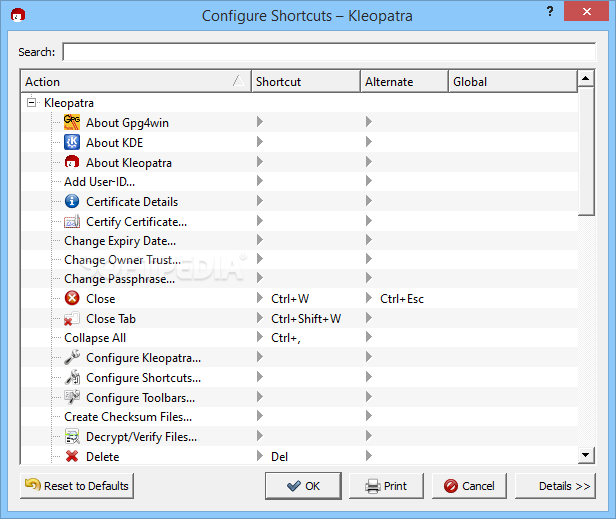This screenshot has width=616, height=519.
Task: Expand shortcut arrow for Delete
Action: (x=260, y=456)
